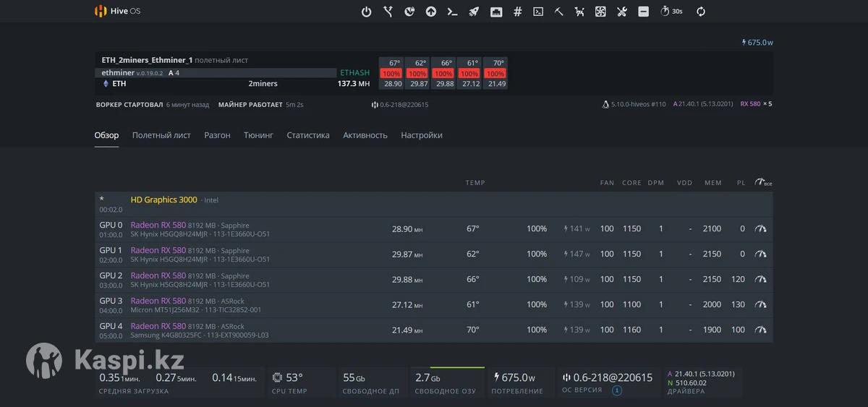Click the 30s stopwatch refresh interval
This screenshot has height=407, width=868.
(671, 12)
